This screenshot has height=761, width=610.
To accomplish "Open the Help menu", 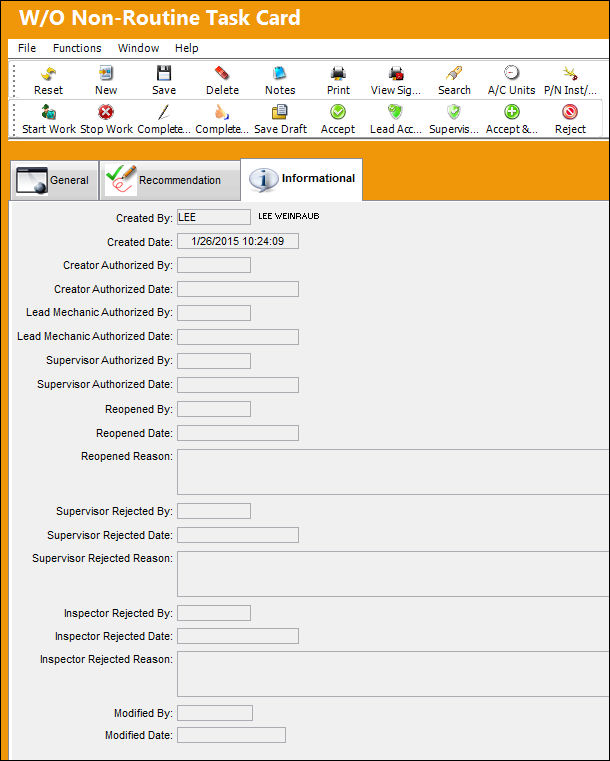I will pyautogui.click(x=186, y=48).
